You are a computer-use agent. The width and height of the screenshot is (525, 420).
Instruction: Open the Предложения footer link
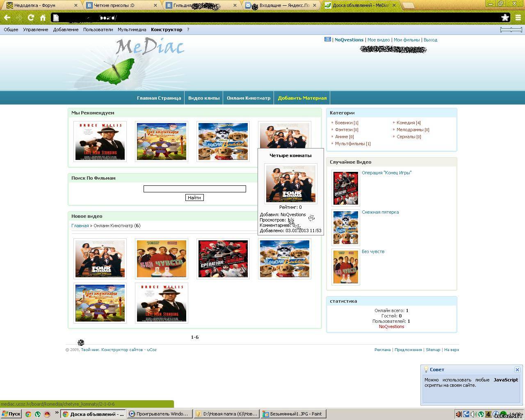click(x=408, y=350)
